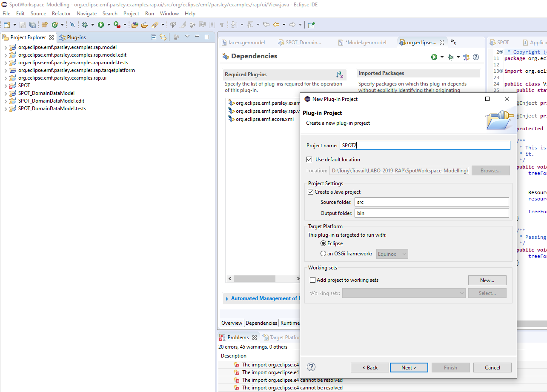The image size is (547, 392).
Task: Click the help question mark in wizard dialog
Action: click(x=311, y=367)
